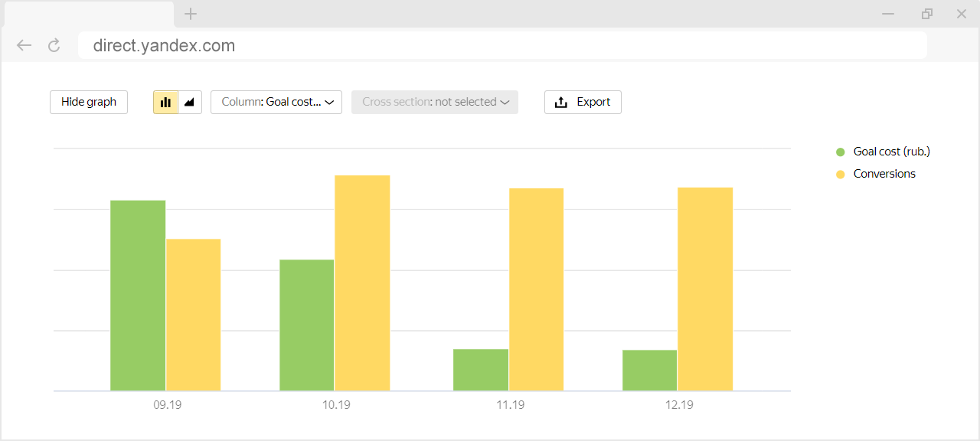Image resolution: width=980 pixels, height=441 pixels.
Task: Select yellow Conversions bar for 10.19
Action: 363,283
